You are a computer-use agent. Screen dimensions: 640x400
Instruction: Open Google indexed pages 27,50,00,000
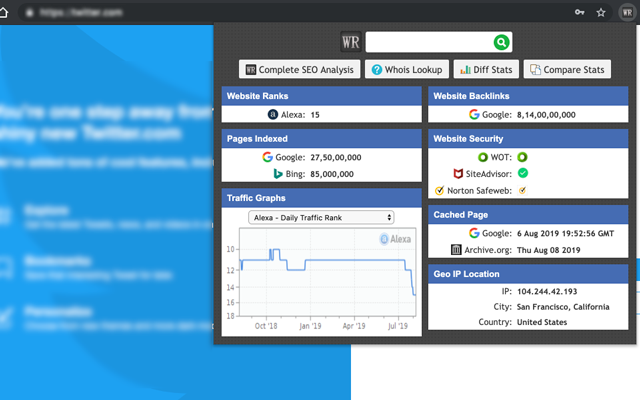click(336, 158)
